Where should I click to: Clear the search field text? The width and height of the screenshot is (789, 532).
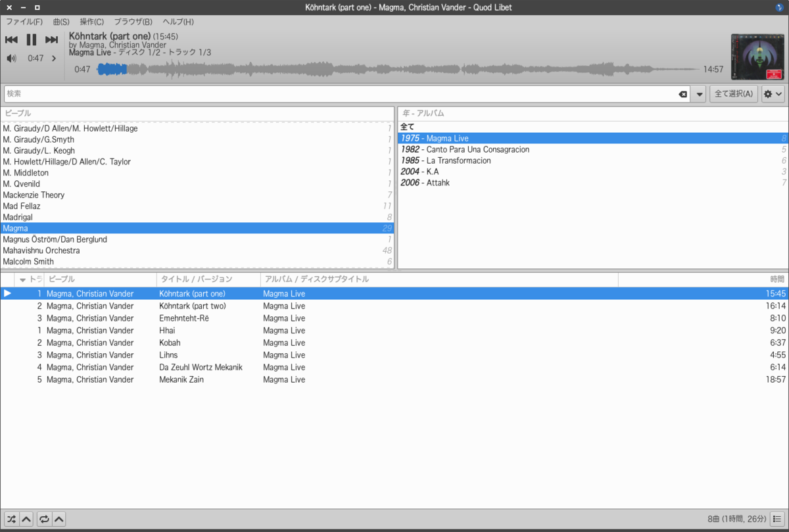[682, 94]
